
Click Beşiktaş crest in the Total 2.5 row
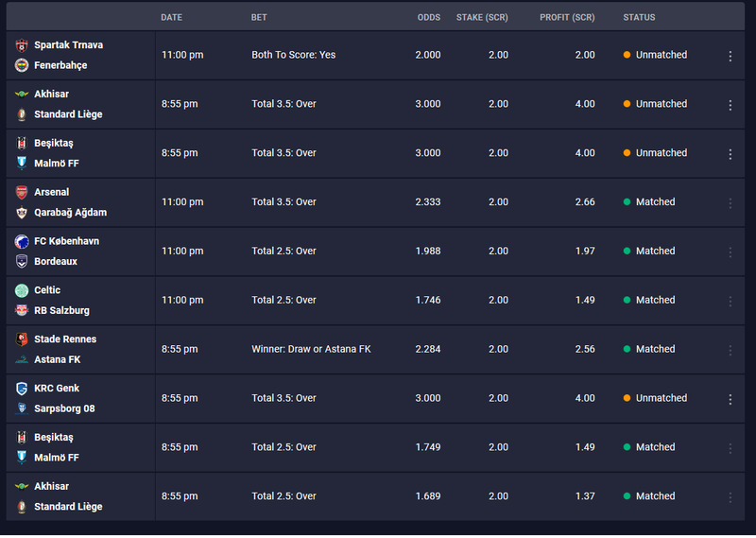point(21,438)
